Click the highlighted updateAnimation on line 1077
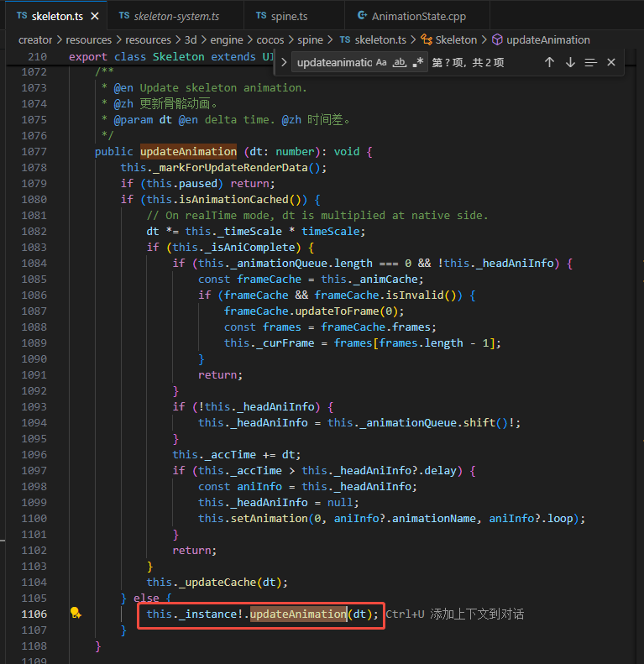 [x=189, y=152]
